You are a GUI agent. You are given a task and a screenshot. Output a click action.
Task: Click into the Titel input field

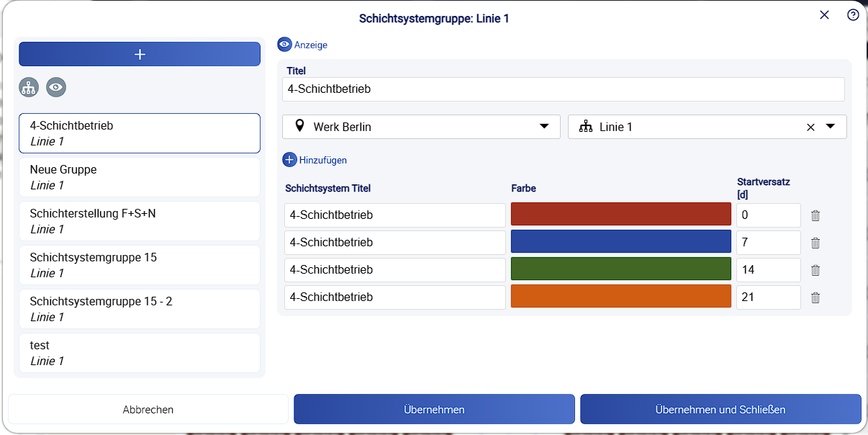click(x=564, y=89)
